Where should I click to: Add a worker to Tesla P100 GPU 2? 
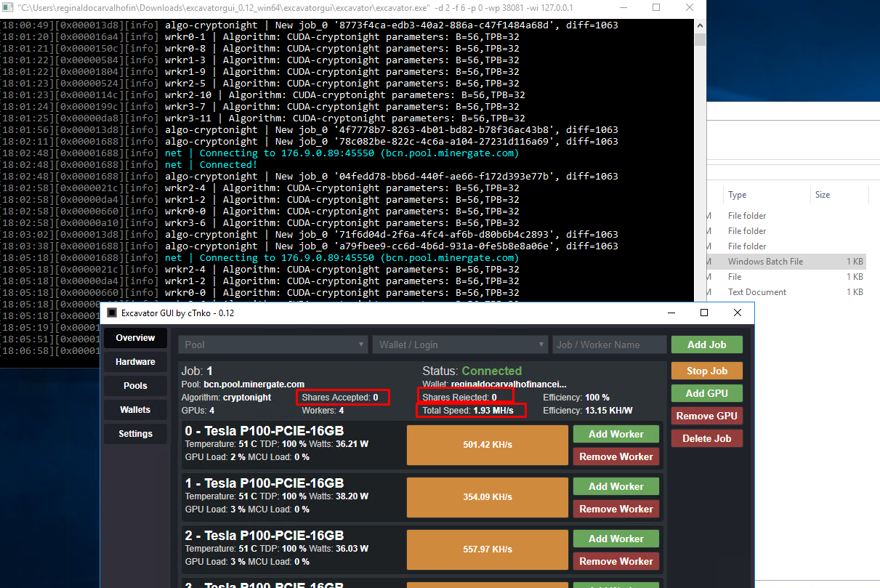click(x=615, y=539)
